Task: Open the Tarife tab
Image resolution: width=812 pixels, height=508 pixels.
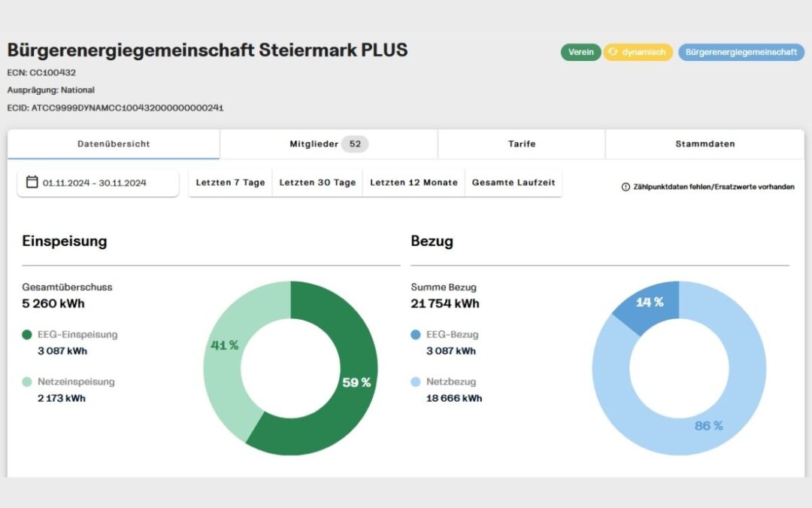Action: coord(521,144)
